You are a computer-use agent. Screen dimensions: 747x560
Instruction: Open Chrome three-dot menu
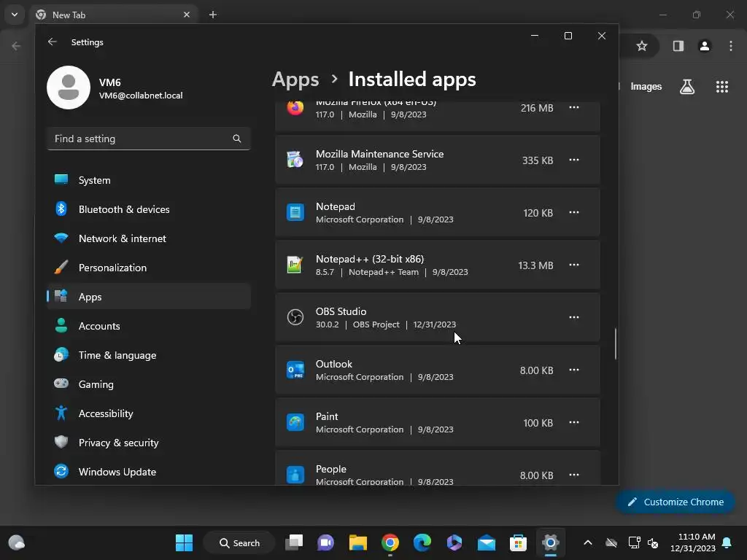click(x=731, y=46)
